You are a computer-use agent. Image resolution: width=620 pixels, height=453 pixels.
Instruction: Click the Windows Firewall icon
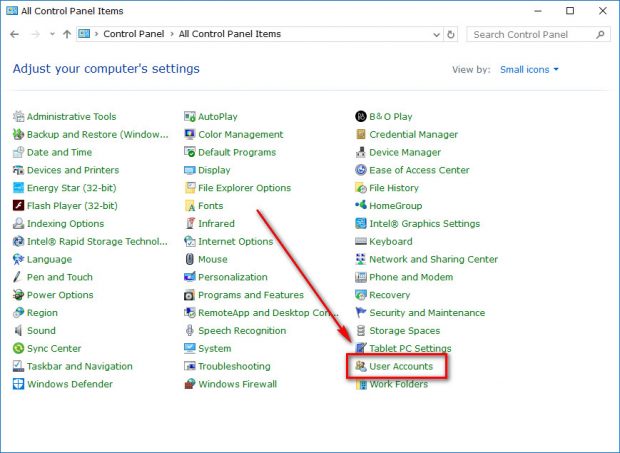point(190,384)
